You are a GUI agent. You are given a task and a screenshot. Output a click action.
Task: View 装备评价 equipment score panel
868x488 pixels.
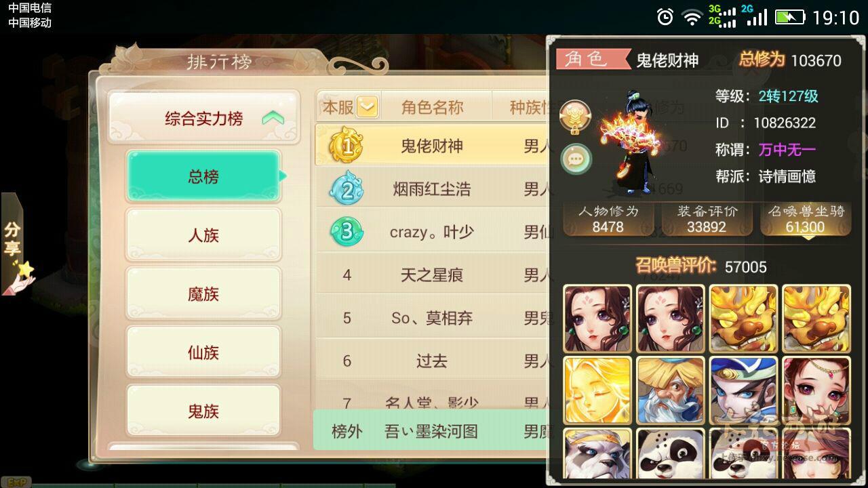coord(707,220)
